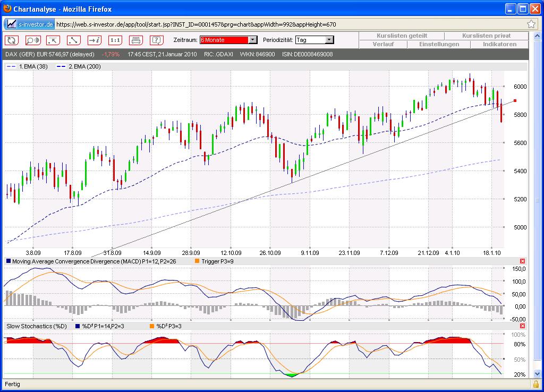Screen dimensions: 544x392
Task: Click the scroll up arrow of scrollbar
Action: (x=537, y=36)
